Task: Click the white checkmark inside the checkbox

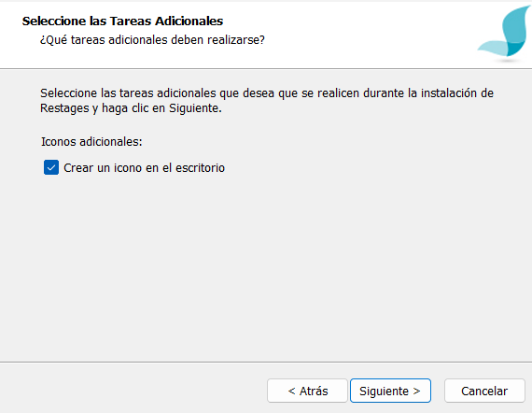Action: click(x=51, y=167)
